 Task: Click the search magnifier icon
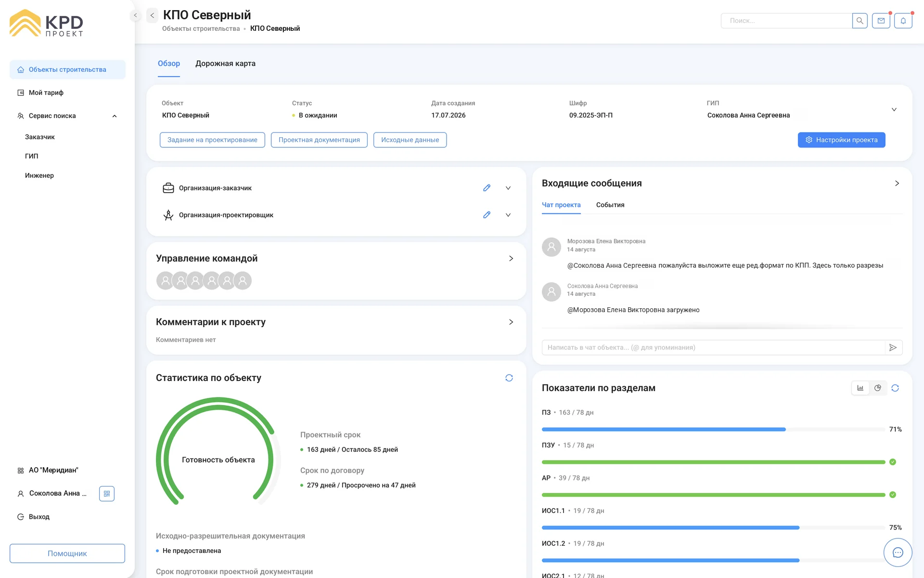point(860,21)
